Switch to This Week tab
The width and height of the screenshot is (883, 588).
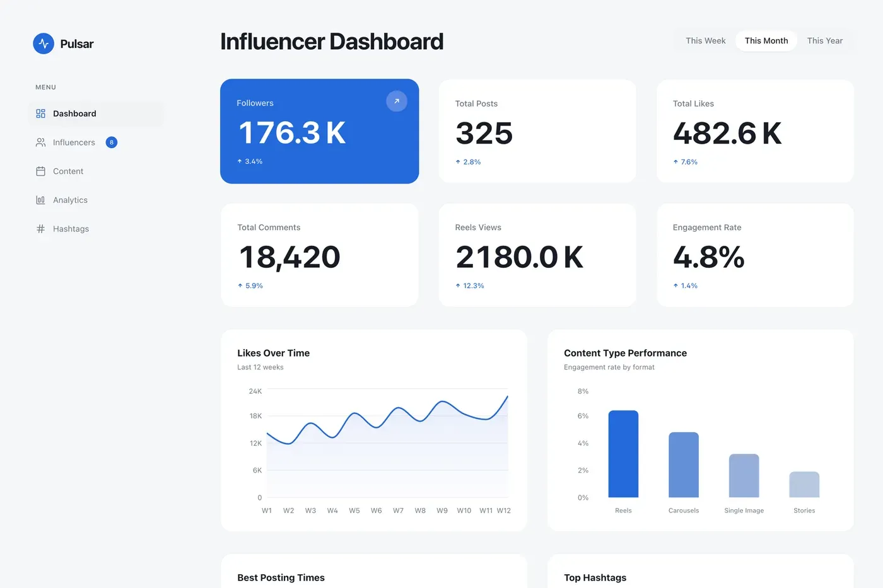[706, 40]
